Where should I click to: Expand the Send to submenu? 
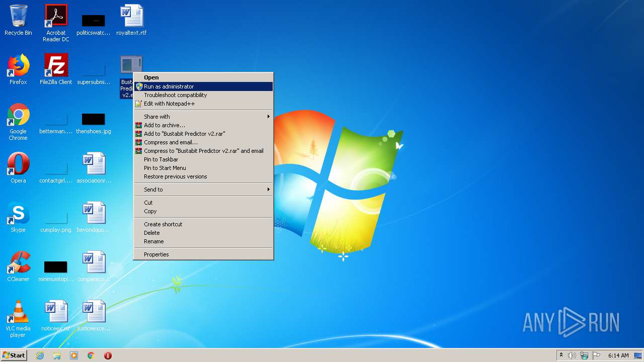click(203, 190)
